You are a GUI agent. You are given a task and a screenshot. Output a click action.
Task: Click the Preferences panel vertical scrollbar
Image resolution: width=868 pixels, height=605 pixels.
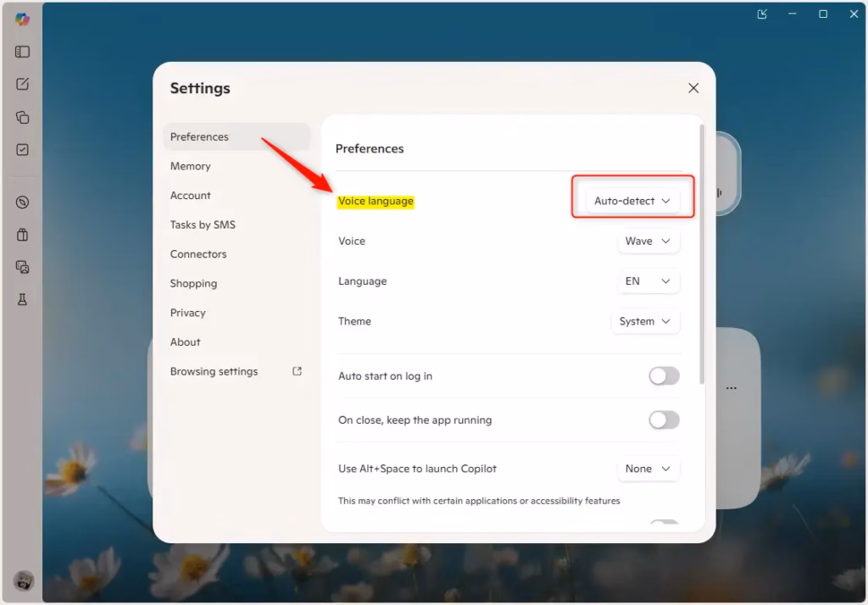701,254
